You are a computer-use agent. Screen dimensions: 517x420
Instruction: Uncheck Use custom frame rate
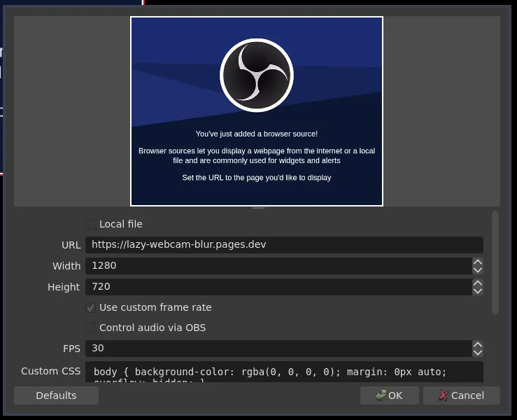click(91, 307)
